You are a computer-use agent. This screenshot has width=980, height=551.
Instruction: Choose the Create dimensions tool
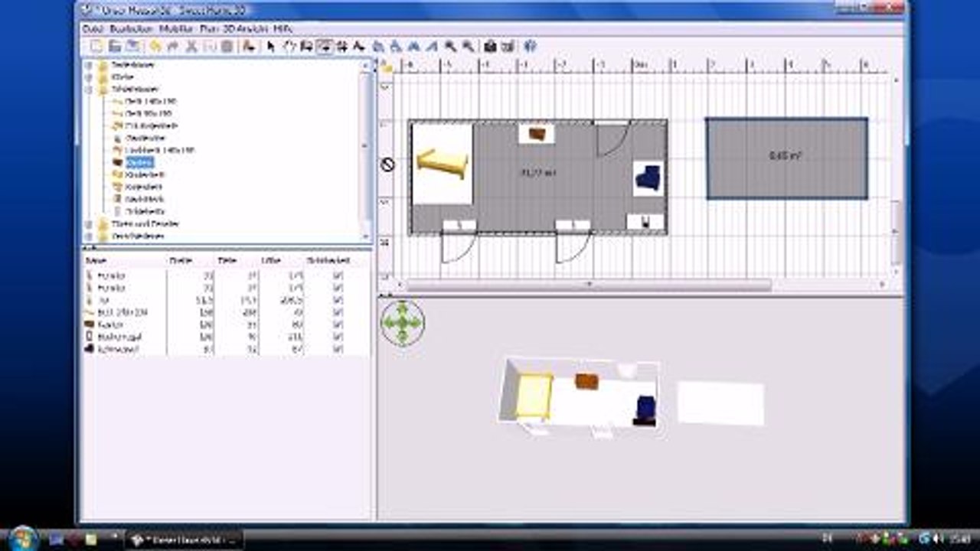[341, 47]
